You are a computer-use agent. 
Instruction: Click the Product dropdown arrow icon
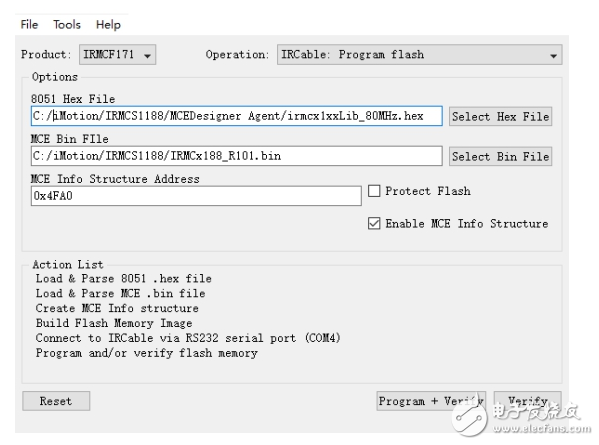(x=147, y=56)
